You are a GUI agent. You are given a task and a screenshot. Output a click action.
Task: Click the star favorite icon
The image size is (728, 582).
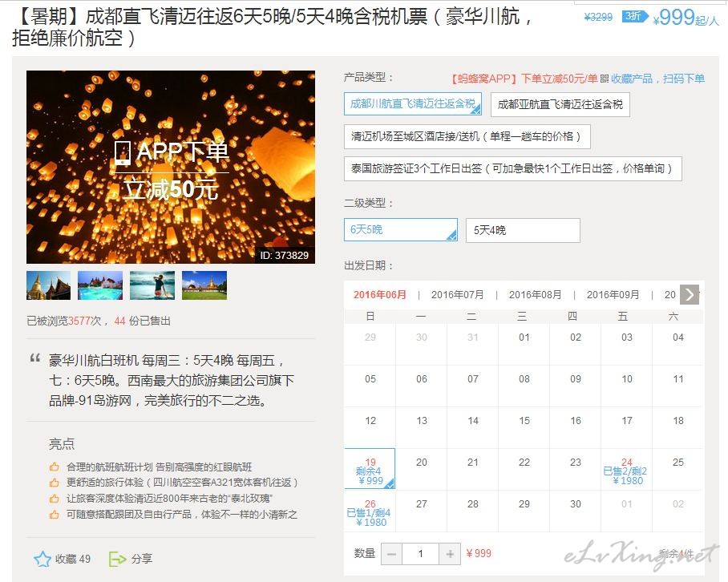(42, 559)
